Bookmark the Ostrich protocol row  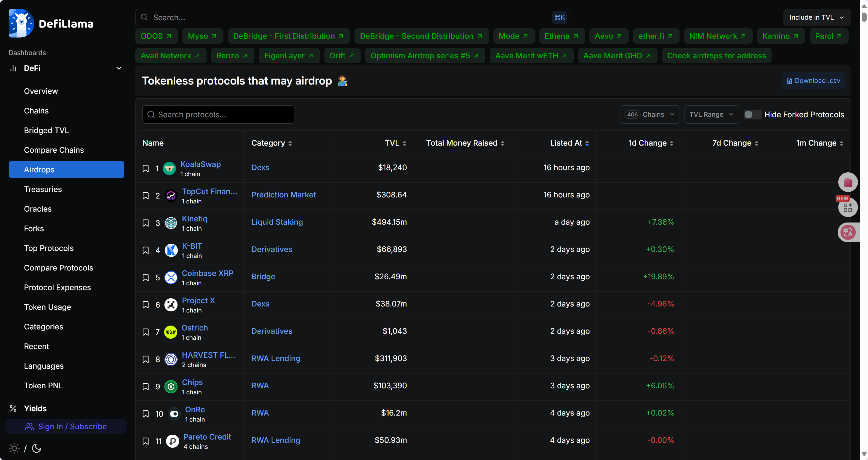click(x=146, y=332)
